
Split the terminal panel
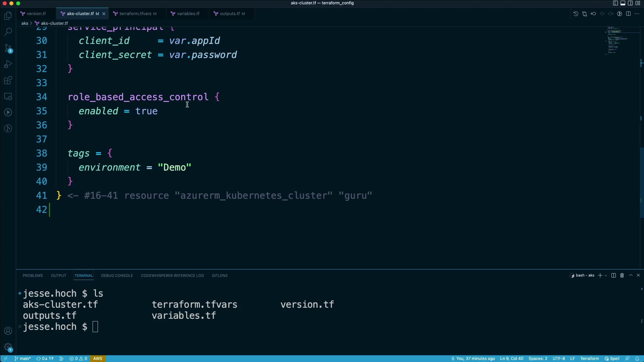[613, 275]
